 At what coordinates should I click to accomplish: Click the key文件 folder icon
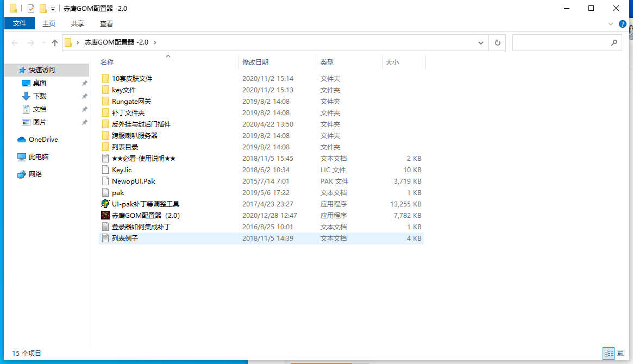tap(105, 90)
